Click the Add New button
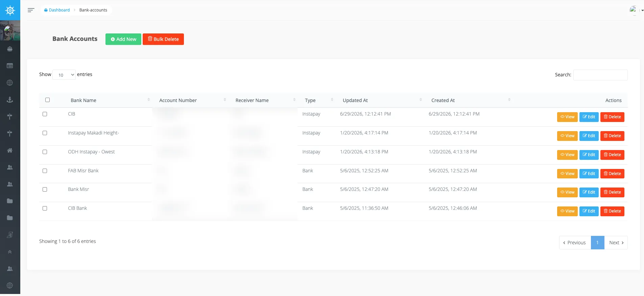The height and width of the screenshot is (296, 644). [123, 39]
